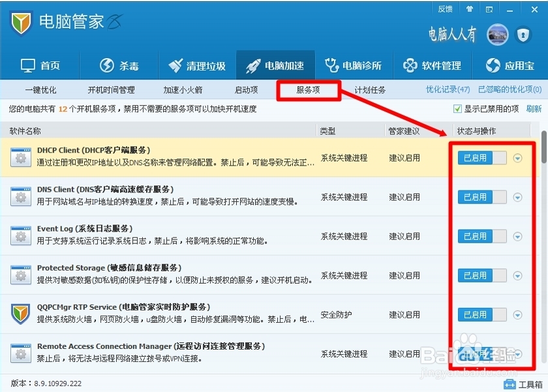Open the 反馈 feedback link
Screen dimensions: 548x392
[x=445, y=9]
